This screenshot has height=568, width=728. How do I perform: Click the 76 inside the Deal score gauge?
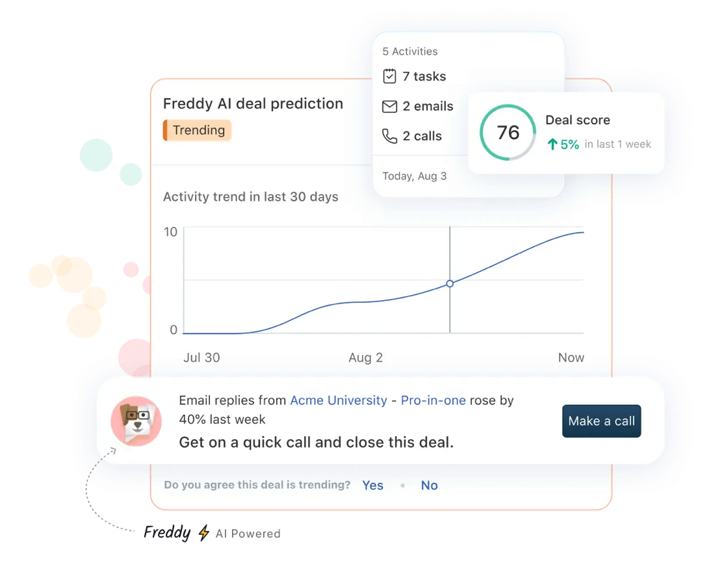tap(507, 133)
